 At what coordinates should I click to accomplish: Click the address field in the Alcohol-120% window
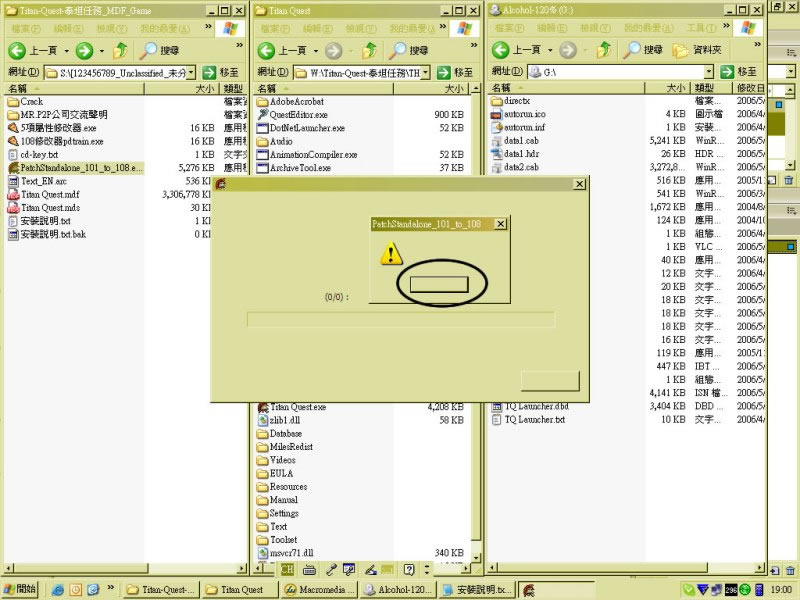pos(617,72)
